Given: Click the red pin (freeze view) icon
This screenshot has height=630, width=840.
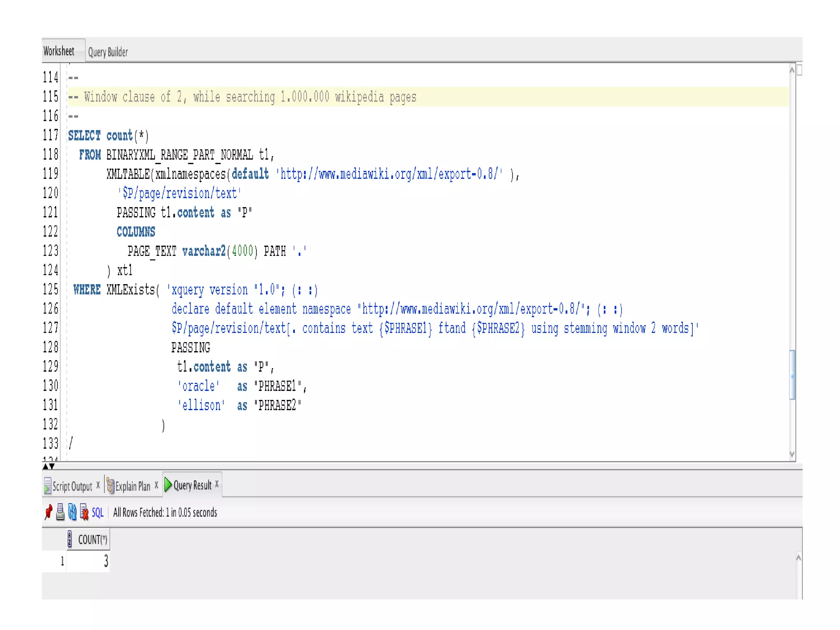Looking at the screenshot, I should pos(48,512).
